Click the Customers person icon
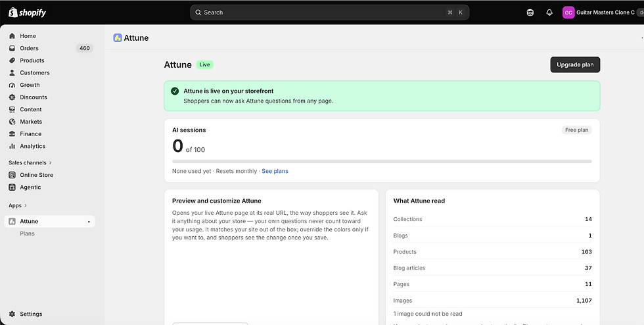 point(12,73)
